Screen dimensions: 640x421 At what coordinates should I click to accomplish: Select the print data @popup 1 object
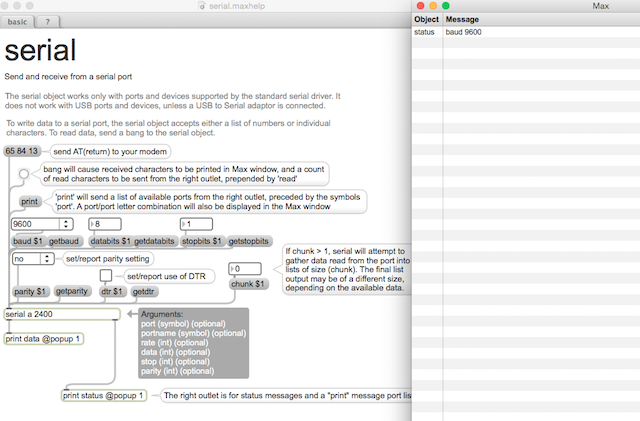[x=44, y=339]
